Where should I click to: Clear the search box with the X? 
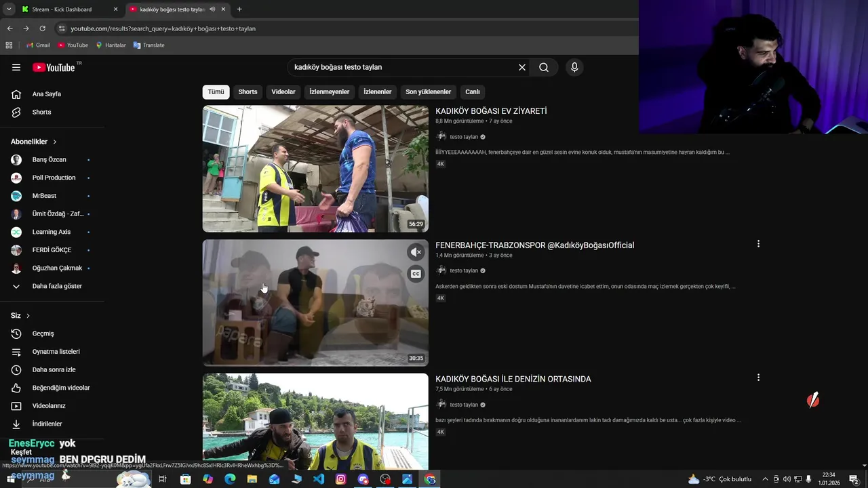pos(522,67)
